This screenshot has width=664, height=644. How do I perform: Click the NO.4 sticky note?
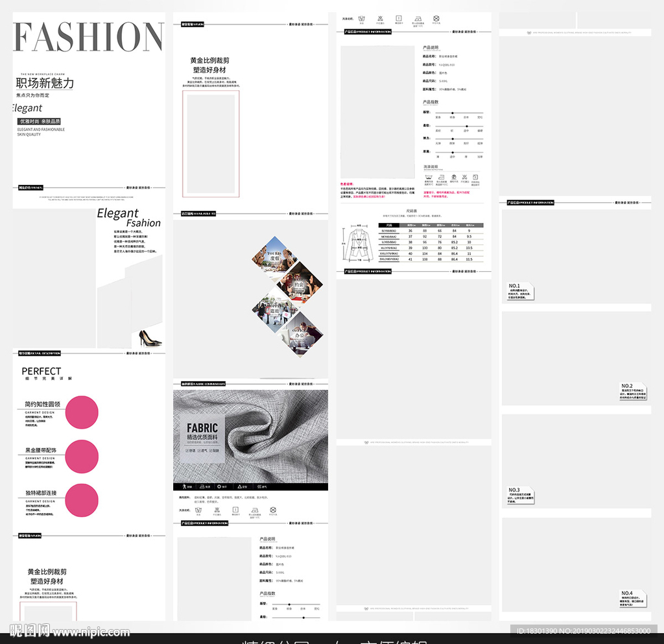click(x=633, y=598)
